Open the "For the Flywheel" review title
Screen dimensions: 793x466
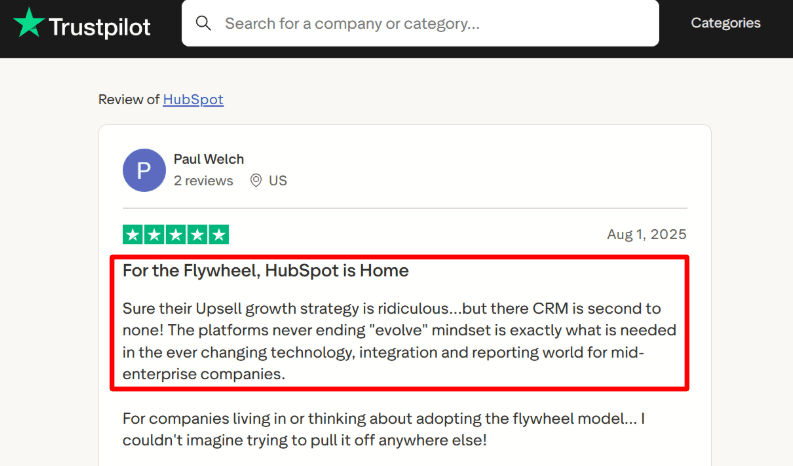point(265,271)
